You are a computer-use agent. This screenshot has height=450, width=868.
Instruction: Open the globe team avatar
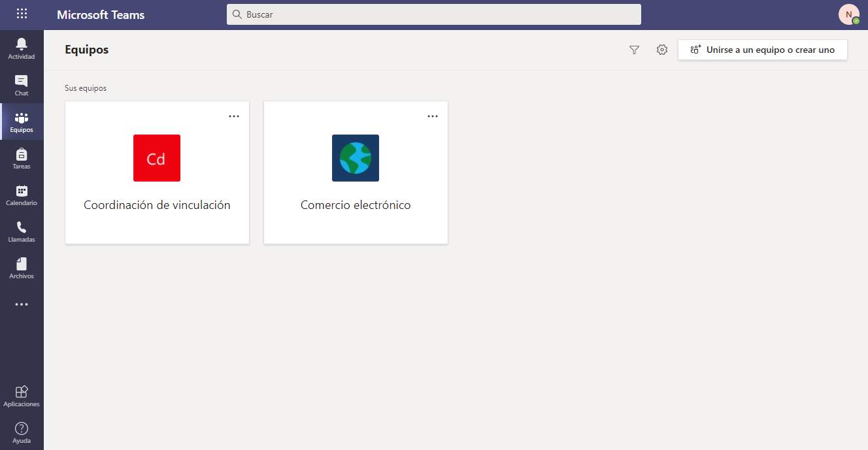tap(356, 158)
